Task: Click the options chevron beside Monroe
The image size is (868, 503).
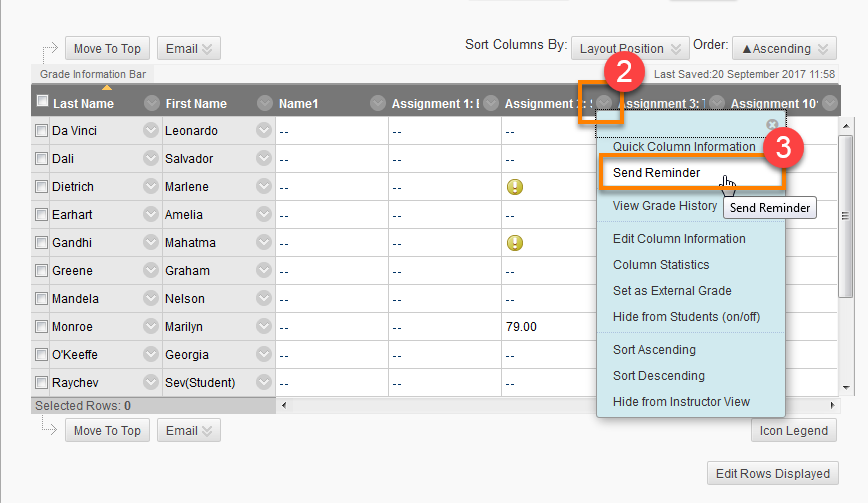Action: [x=151, y=326]
